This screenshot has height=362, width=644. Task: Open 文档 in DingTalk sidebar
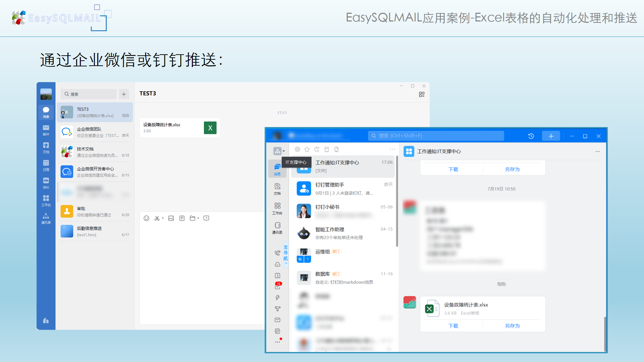[x=277, y=189]
